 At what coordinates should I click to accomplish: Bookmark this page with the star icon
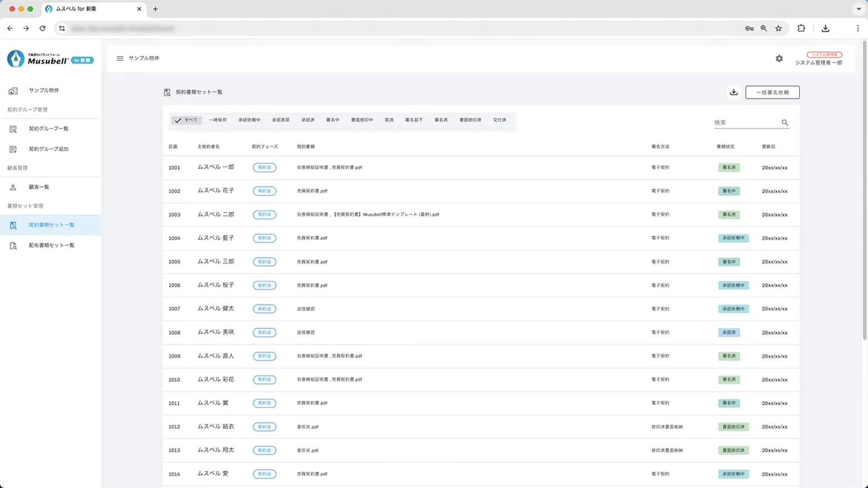[x=778, y=28]
